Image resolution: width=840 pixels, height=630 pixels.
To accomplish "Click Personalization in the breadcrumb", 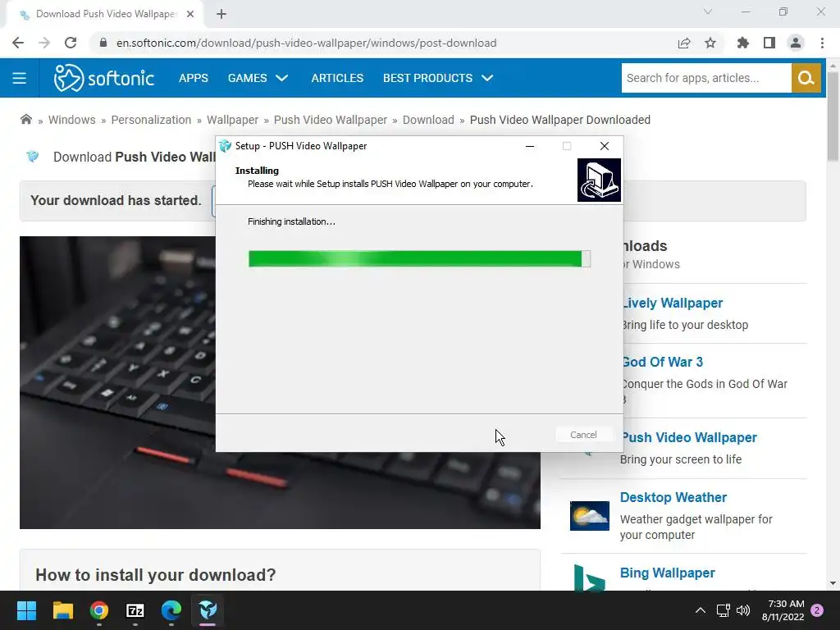I will [x=151, y=120].
